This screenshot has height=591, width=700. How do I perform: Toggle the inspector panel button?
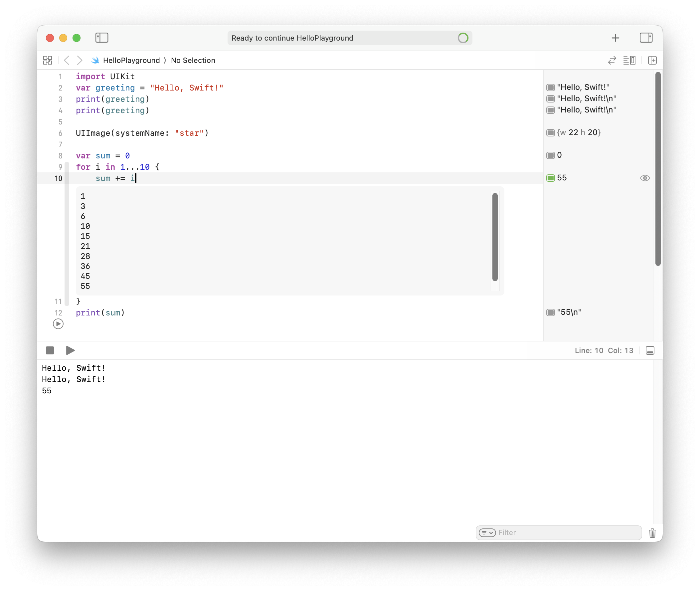[x=645, y=38]
